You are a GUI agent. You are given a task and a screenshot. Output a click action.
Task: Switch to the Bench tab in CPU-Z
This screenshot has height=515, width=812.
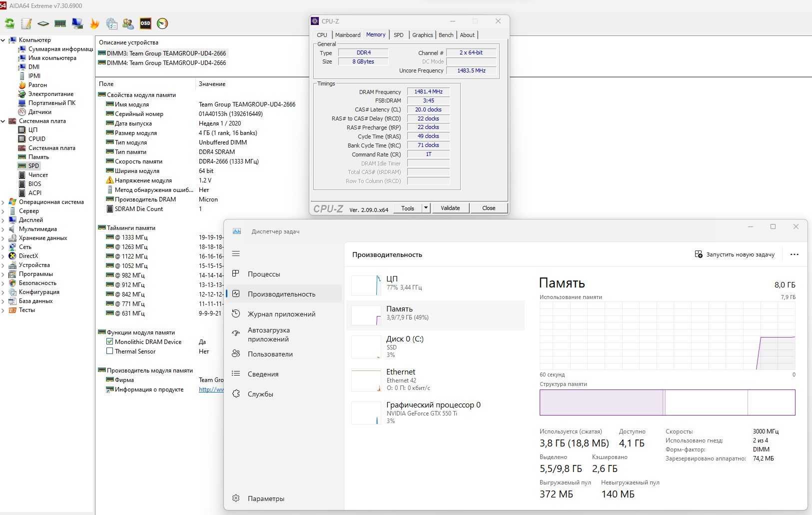click(x=446, y=35)
